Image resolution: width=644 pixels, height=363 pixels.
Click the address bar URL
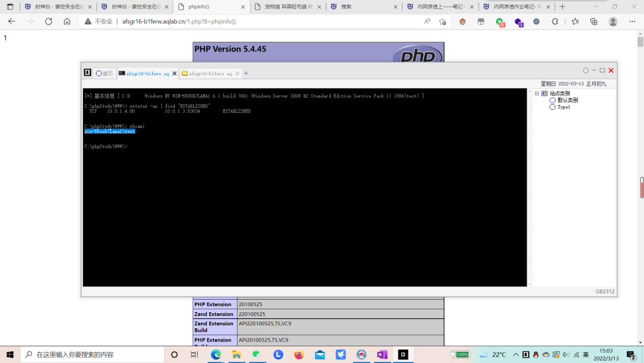point(179,21)
